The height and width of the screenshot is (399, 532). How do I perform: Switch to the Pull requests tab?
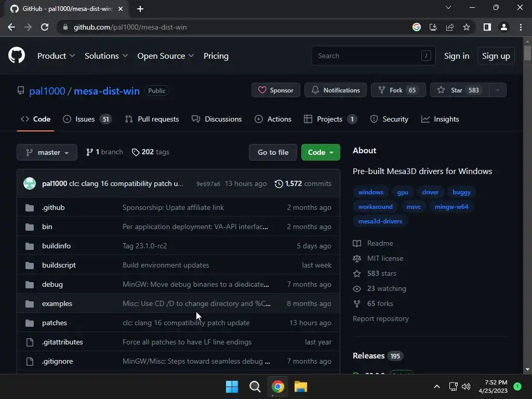coord(152,119)
